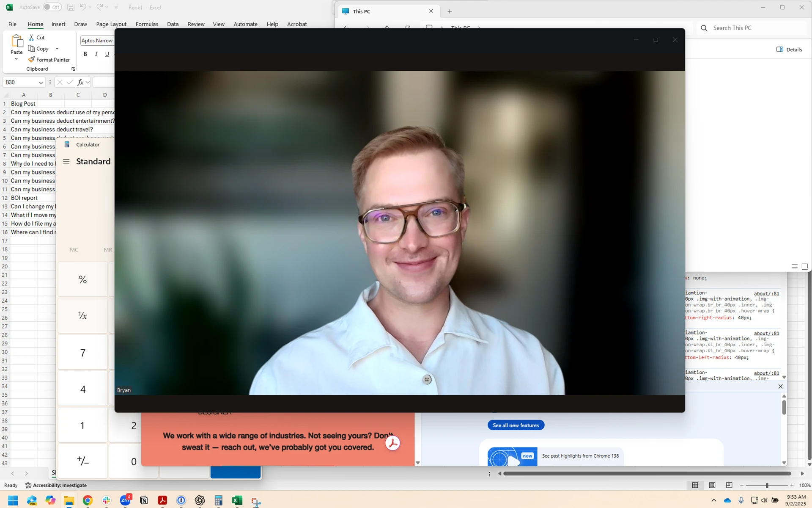
Task: Click See all new features button
Action: (x=516, y=425)
